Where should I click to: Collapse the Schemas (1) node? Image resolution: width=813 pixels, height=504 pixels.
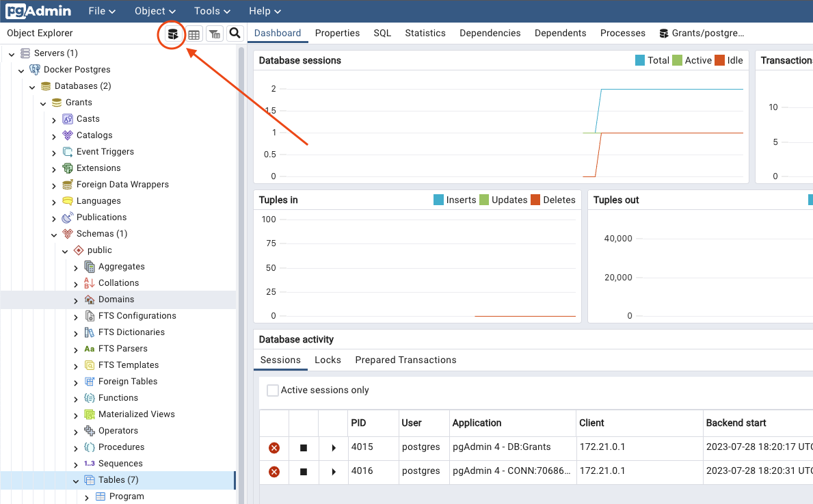click(55, 235)
